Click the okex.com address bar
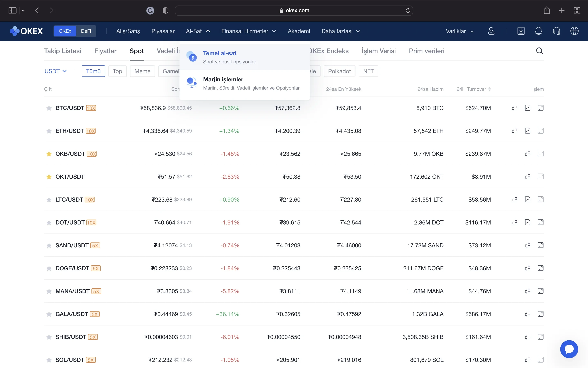Screen dimensions: 588x368 (294, 10)
